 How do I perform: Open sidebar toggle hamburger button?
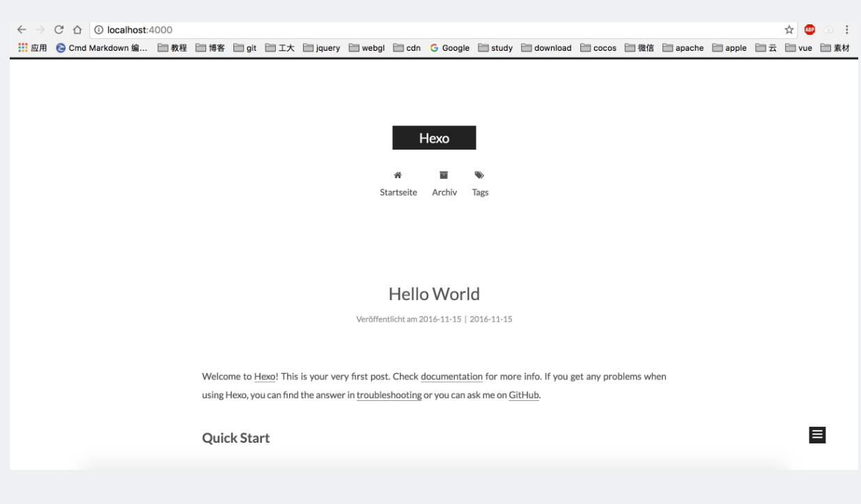[x=817, y=435]
